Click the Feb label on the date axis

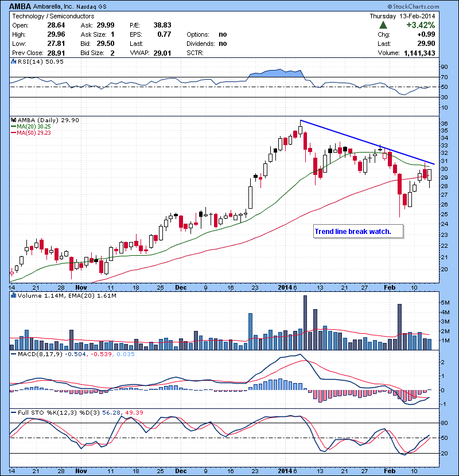[390, 287]
